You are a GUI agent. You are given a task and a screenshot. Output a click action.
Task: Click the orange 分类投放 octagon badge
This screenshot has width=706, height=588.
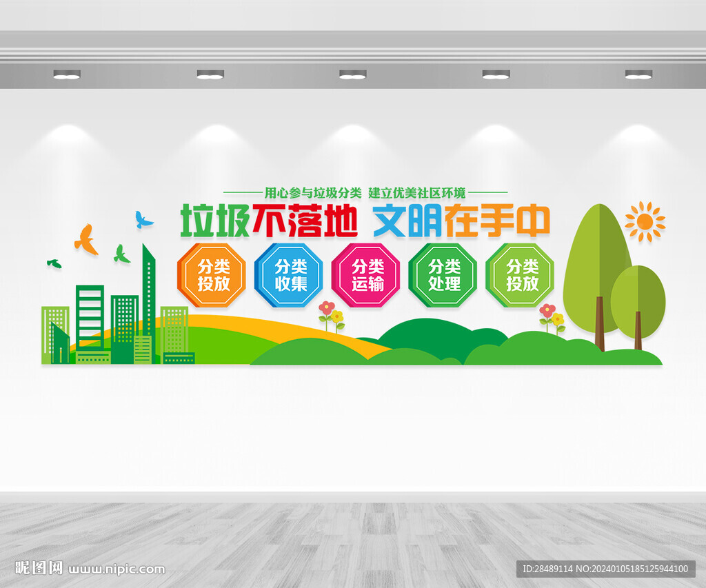click(x=212, y=274)
